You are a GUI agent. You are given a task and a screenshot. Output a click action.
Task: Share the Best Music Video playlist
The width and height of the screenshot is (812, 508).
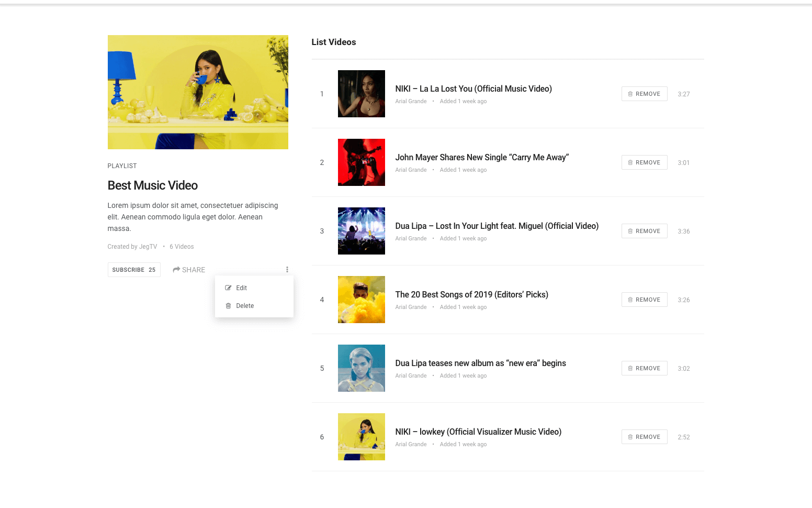(x=189, y=270)
